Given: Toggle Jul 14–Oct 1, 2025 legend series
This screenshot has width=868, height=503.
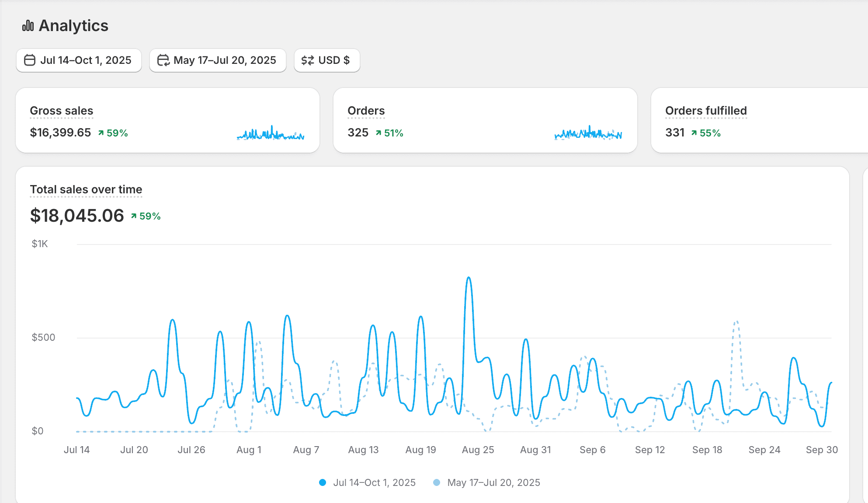Looking at the screenshot, I should tap(374, 482).
